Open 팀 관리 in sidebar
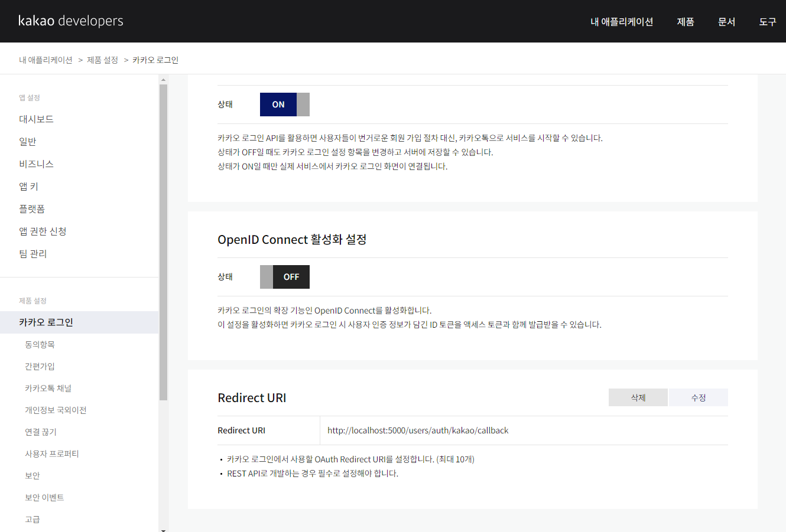This screenshot has height=532, width=786. pos(33,254)
